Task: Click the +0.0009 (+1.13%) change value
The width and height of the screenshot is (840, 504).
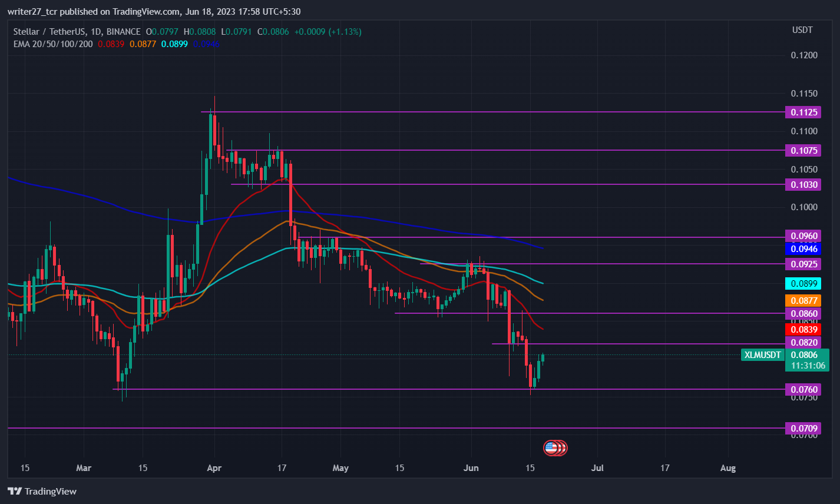Action: pyautogui.click(x=328, y=32)
